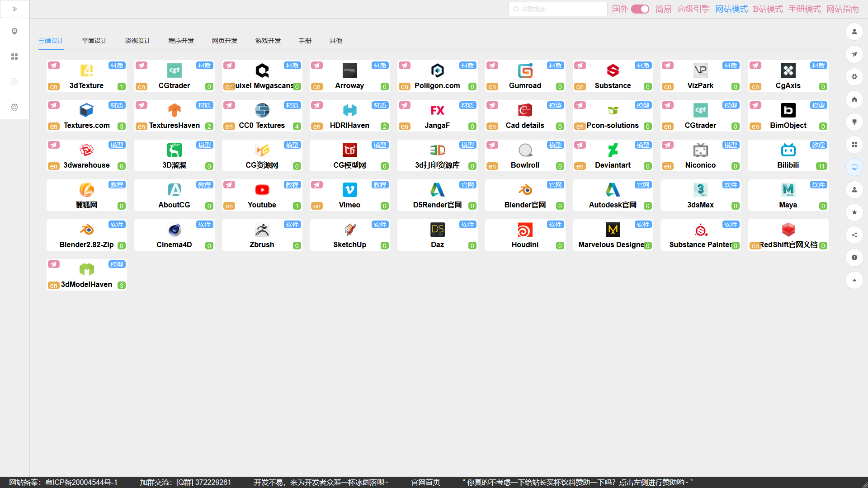Viewport: 868px width, 488px height.
Task: Select 高级引擎 search mode
Action: point(693,9)
